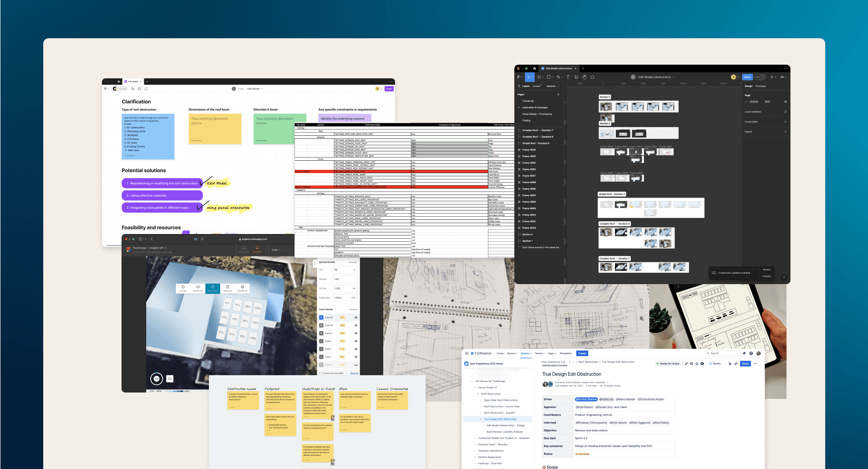The image size is (868, 469).
Task: Expand the 7 Facets are unusable row
Action: 320,373
